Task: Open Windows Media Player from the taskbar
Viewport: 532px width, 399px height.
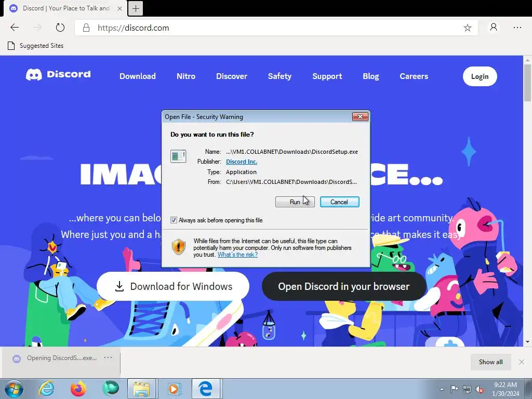Action: [174, 389]
